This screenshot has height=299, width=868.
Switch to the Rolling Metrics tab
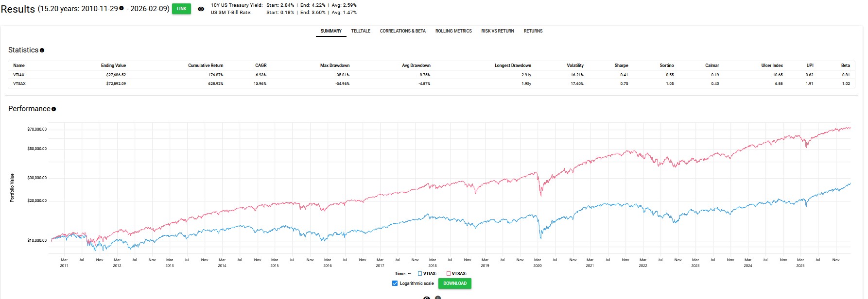[453, 31]
